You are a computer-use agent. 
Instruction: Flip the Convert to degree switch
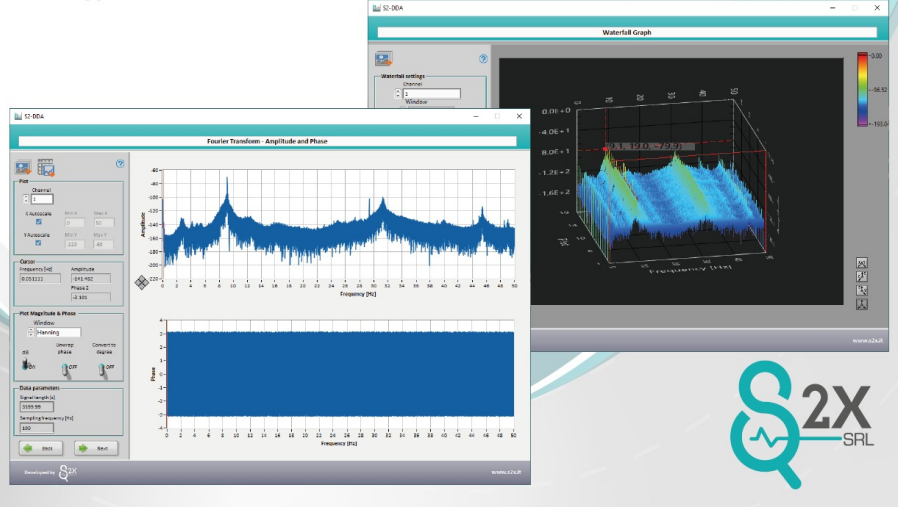(102, 370)
